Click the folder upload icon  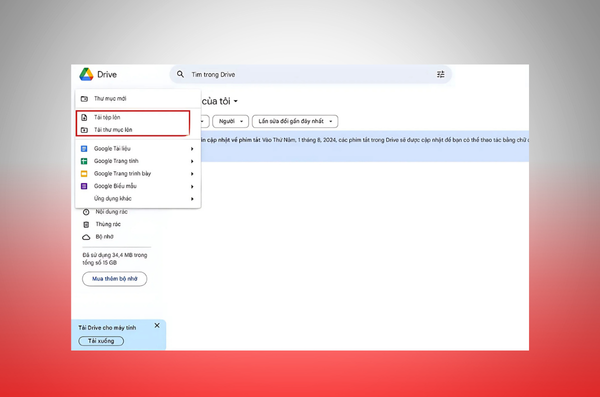pyautogui.click(x=84, y=130)
